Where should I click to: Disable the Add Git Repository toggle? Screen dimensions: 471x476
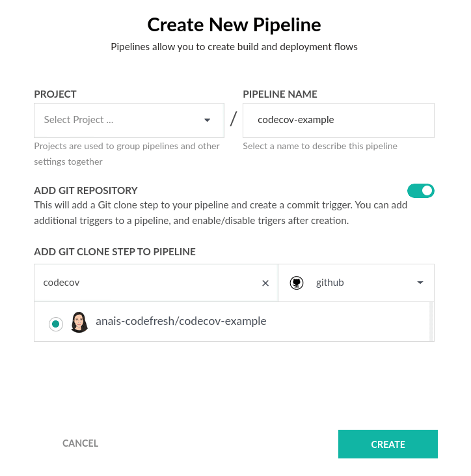[x=420, y=191]
